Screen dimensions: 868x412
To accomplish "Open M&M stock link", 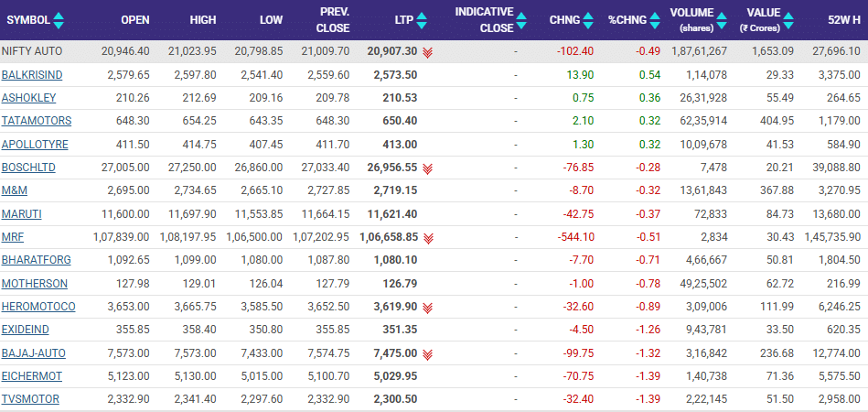I will (x=15, y=190).
